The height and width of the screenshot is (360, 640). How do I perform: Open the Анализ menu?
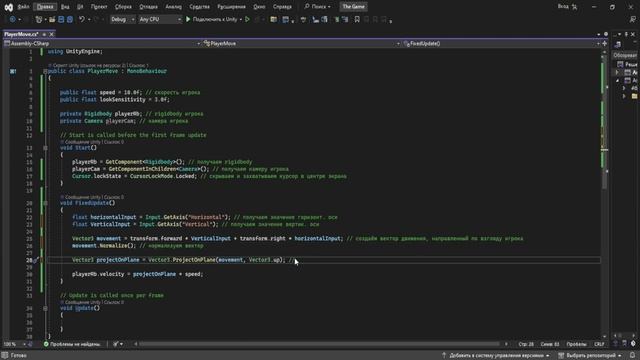pos(173,7)
